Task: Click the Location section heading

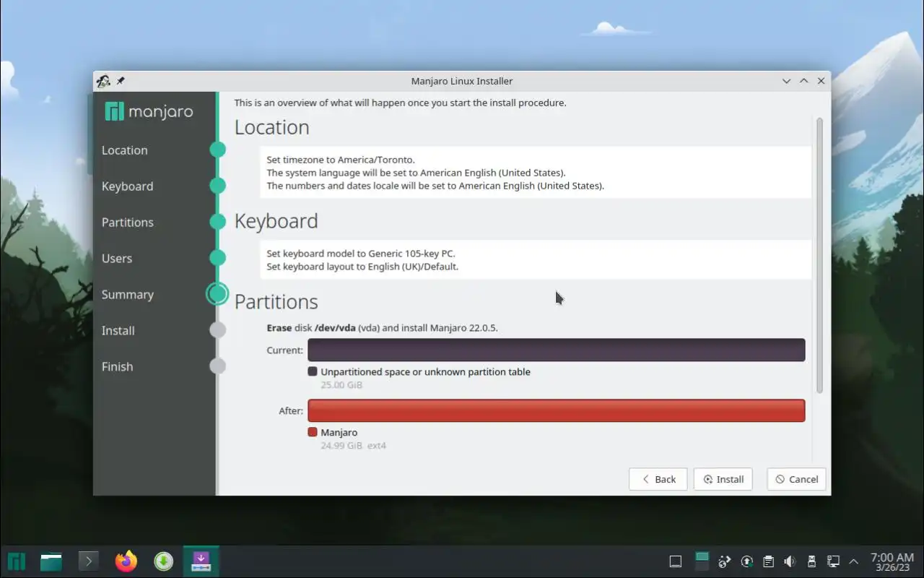Action: point(271,127)
